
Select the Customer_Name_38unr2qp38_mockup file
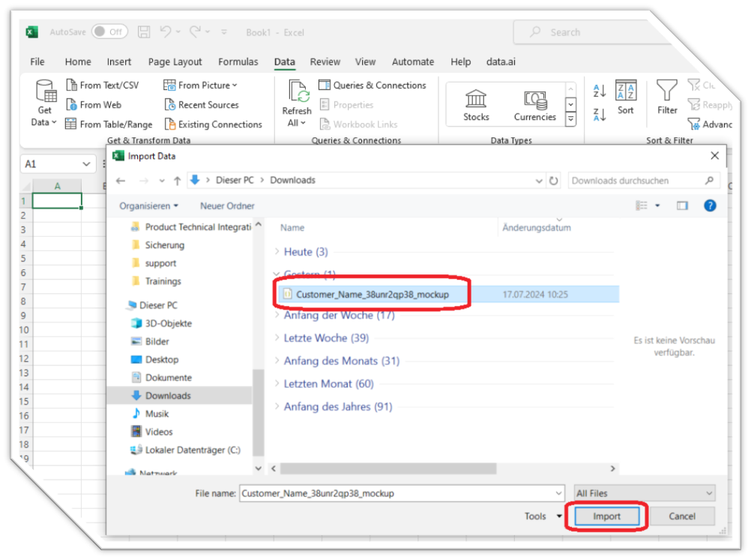(372, 295)
